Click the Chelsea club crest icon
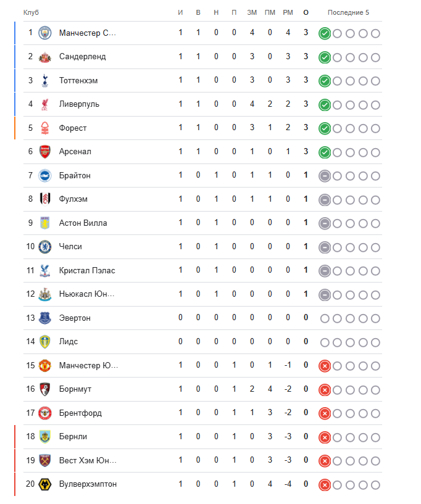Screen dimensions: 421x504 45,247
